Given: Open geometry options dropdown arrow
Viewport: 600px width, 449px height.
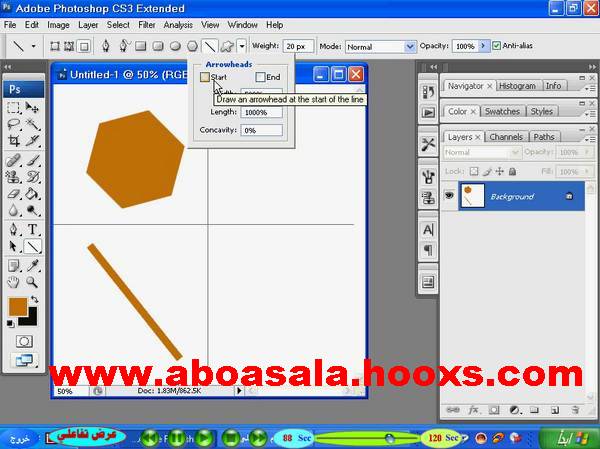Looking at the screenshot, I should (x=241, y=46).
